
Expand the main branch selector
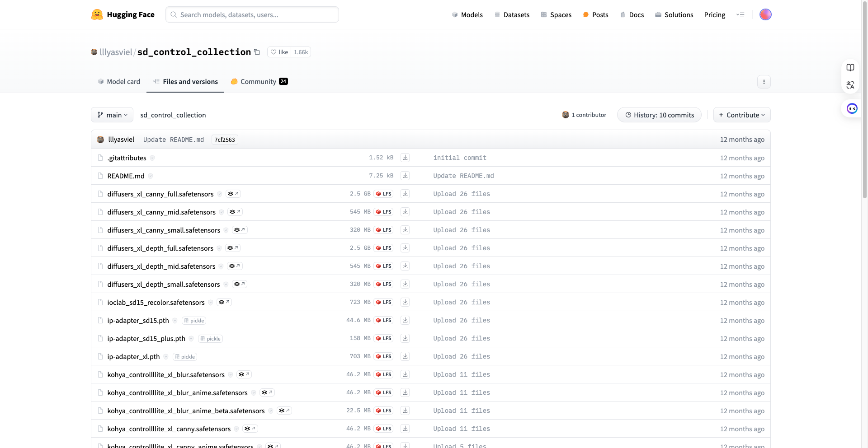click(x=112, y=115)
